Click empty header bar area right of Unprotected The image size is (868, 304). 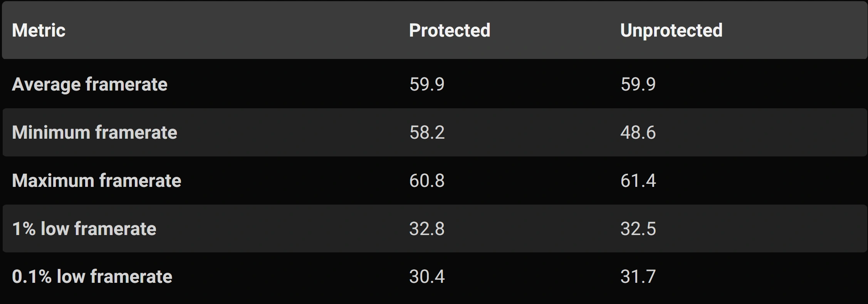[794, 30]
